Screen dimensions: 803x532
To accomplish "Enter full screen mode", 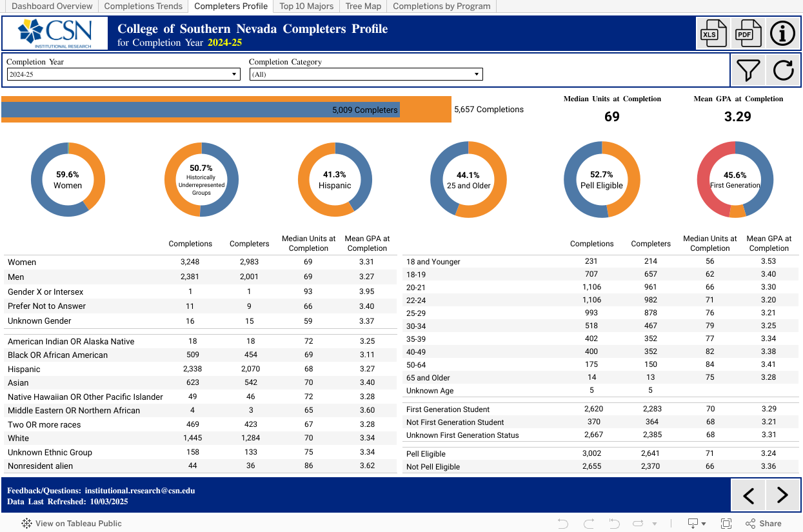I will pyautogui.click(x=726, y=524).
